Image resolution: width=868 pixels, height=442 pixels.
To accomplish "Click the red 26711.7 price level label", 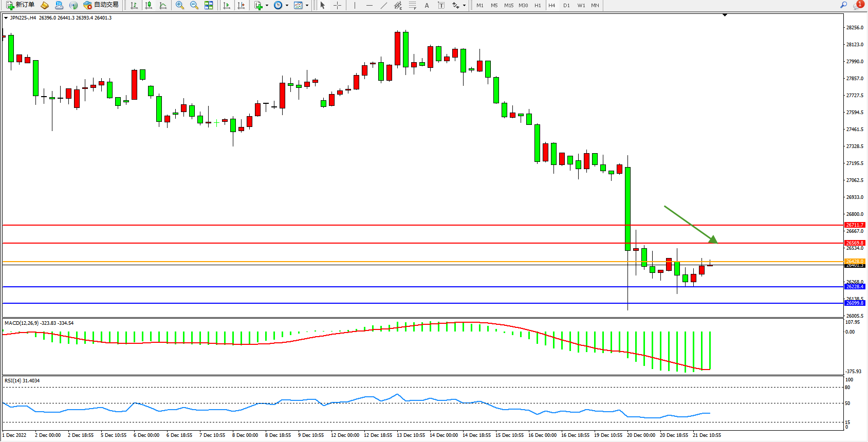I will click(855, 225).
